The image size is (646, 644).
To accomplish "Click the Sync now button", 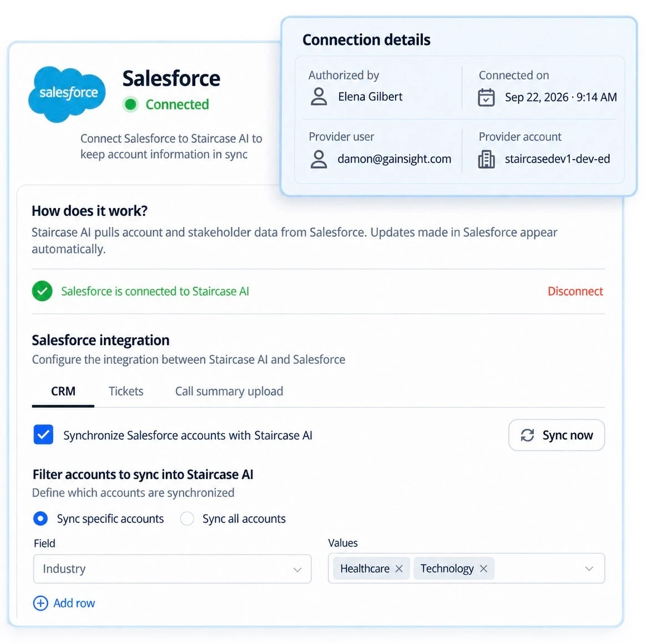I will [557, 435].
